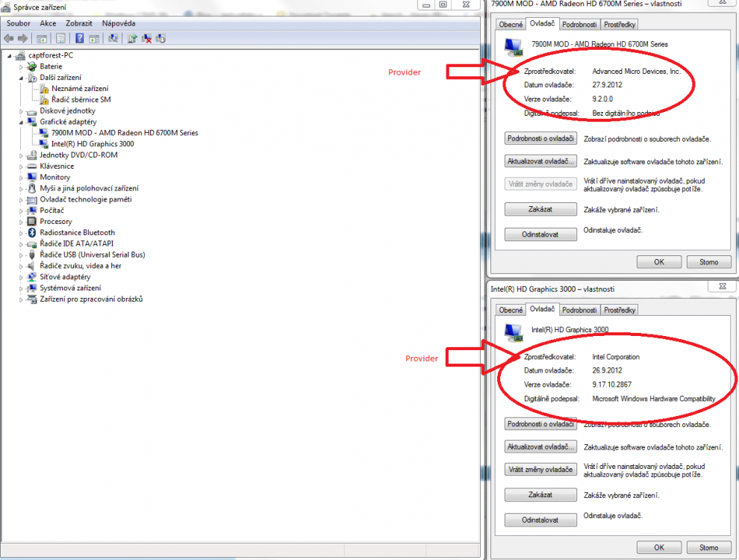
Task: Click Aktualizovat ovladač in Intel dialog
Action: click(540, 447)
